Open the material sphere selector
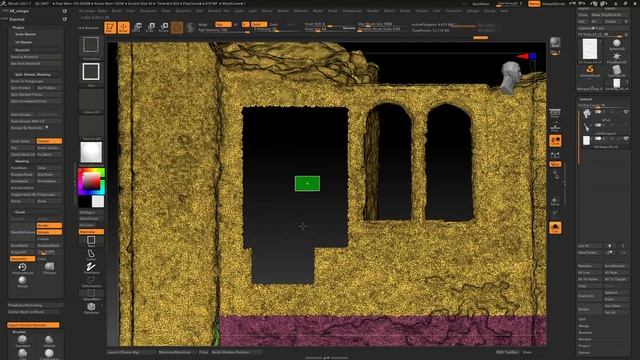 tap(91, 152)
